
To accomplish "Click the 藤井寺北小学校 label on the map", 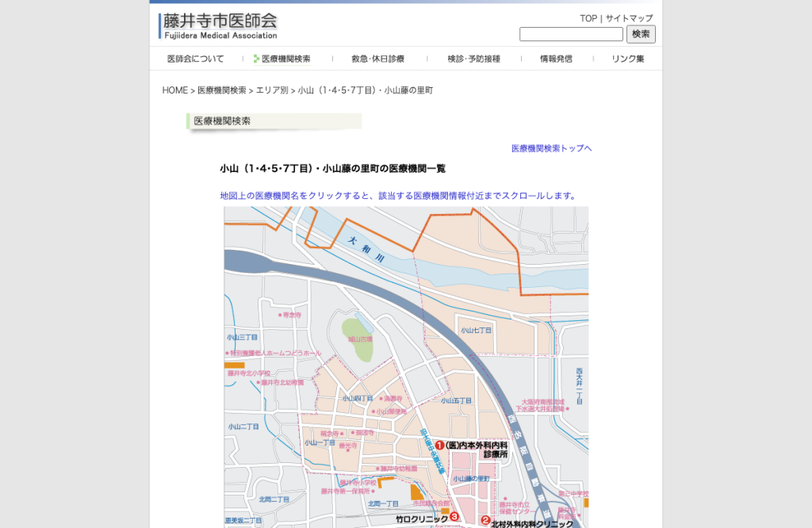I will pyautogui.click(x=248, y=373).
